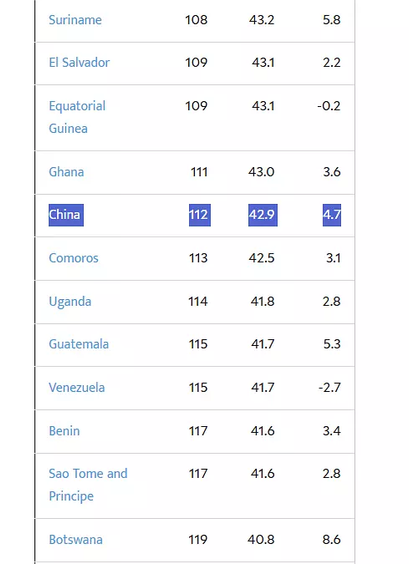
Task: Click China's highlighted rank 112 cell
Action: coord(200,215)
